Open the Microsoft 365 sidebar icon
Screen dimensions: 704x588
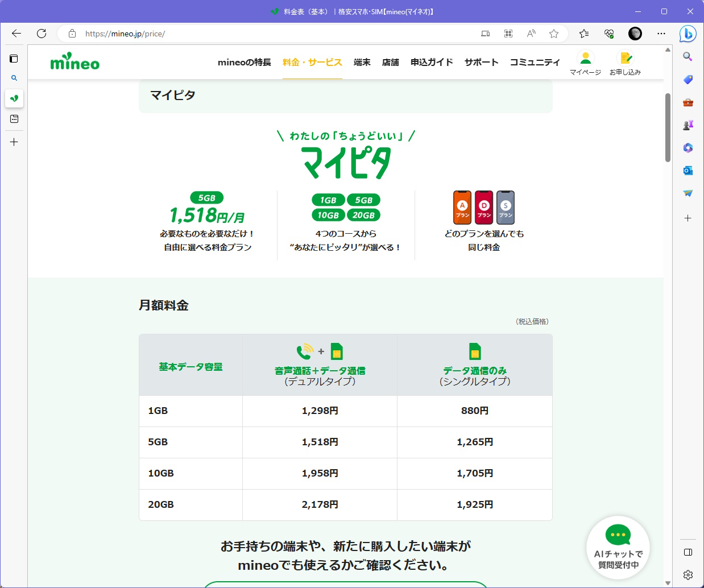688,148
